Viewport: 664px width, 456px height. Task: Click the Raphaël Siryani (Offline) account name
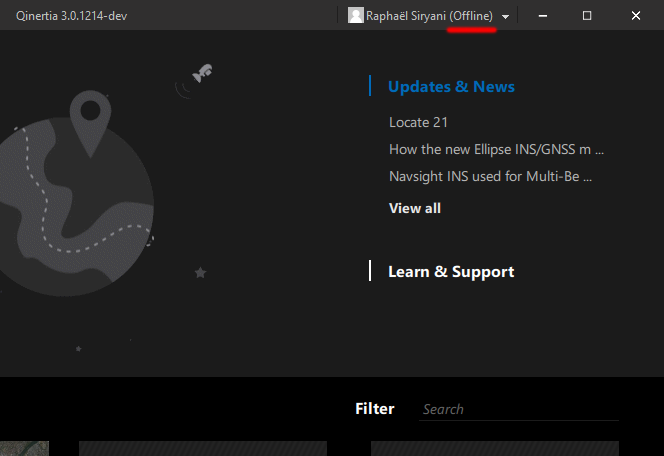[429, 15]
